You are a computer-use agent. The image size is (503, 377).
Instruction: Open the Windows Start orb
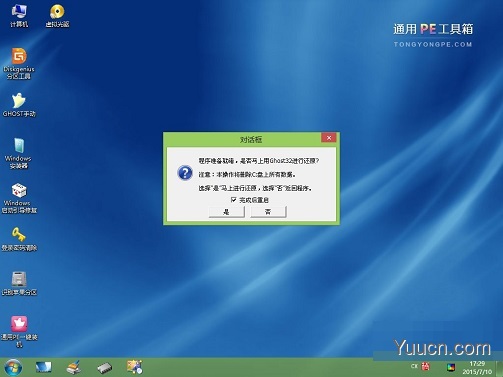(x=13, y=367)
